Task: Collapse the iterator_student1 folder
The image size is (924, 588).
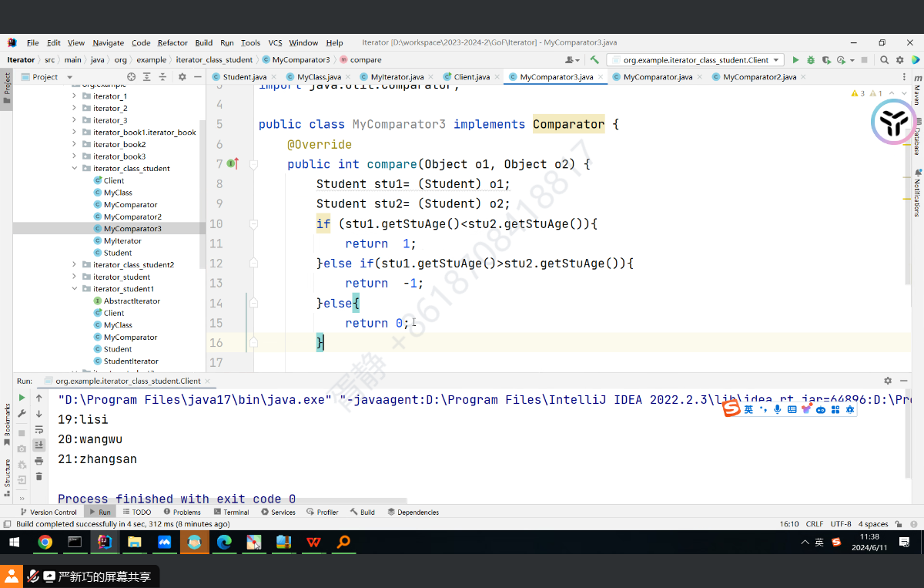Action: [75, 289]
